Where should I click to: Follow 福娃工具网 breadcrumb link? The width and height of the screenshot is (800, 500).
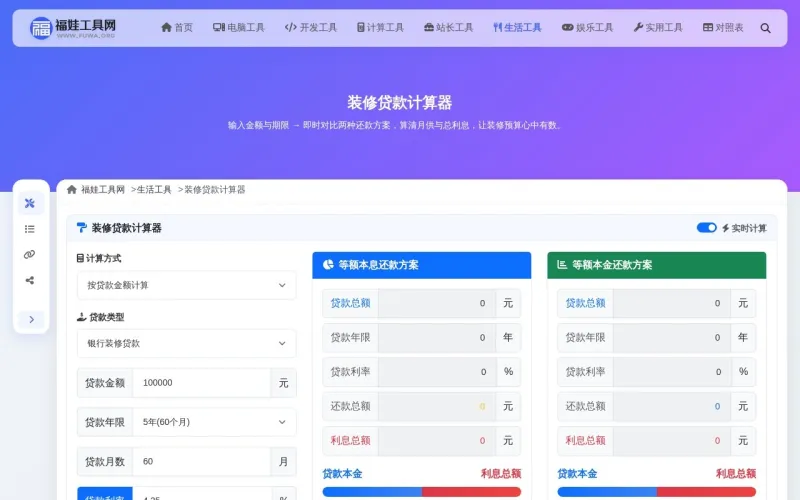103,190
